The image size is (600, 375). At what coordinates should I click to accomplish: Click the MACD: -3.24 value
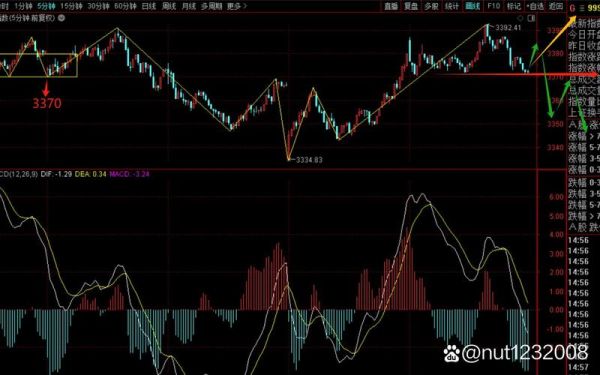[x=129, y=174]
